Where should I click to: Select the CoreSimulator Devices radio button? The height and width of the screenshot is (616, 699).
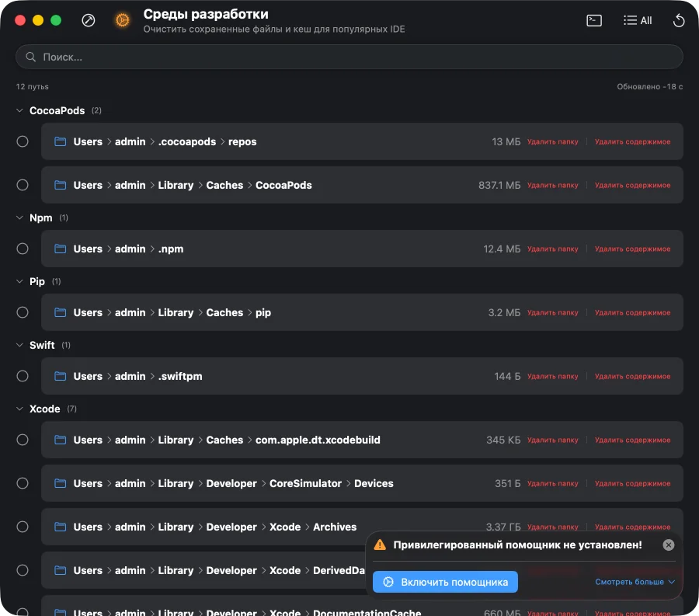point(23,483)
